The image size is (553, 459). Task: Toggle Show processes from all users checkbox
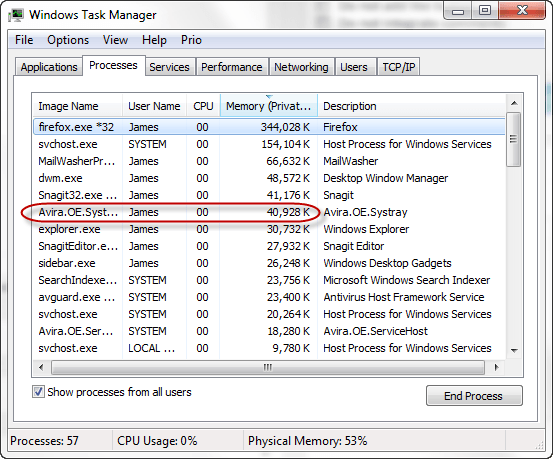click(x=38, y=392)
